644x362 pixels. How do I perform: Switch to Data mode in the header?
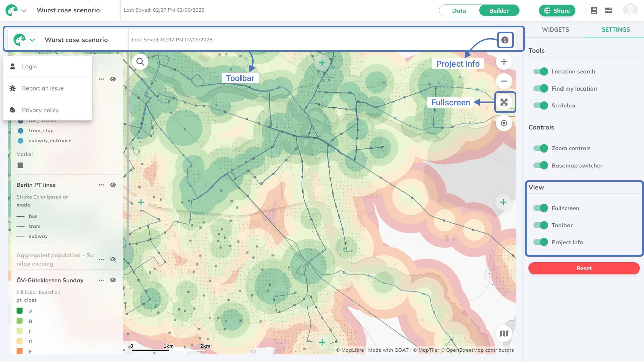pyautogui.click(x=459, y=11)
